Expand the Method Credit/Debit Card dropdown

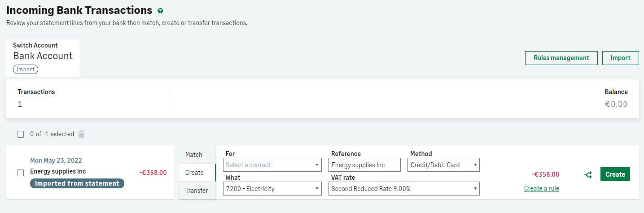tap(443, 165)
